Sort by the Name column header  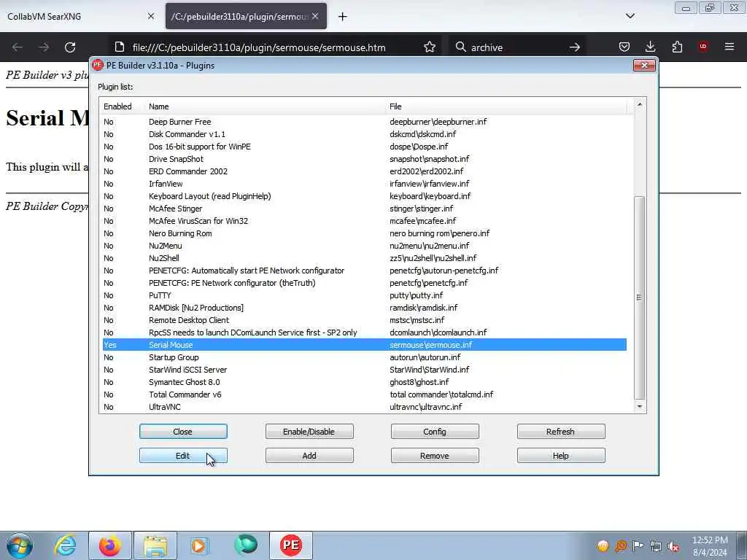[265, 106]
